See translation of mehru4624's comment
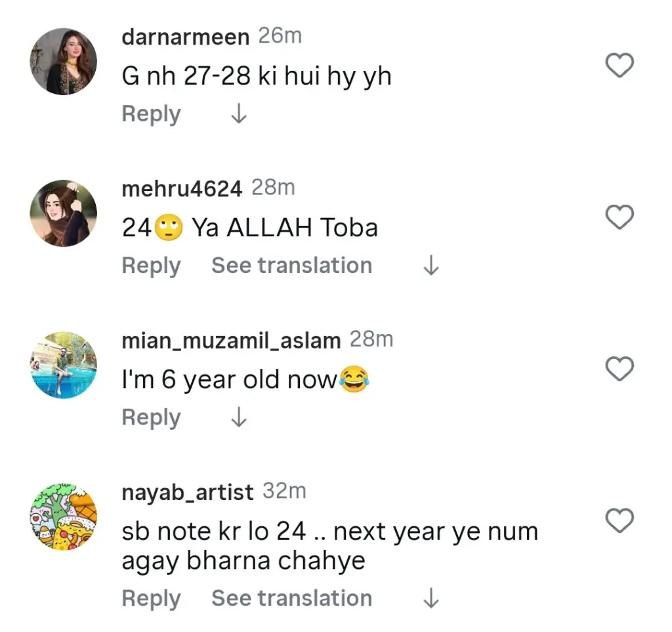Screen dimensions: 672x632 (x=291, y=266)
